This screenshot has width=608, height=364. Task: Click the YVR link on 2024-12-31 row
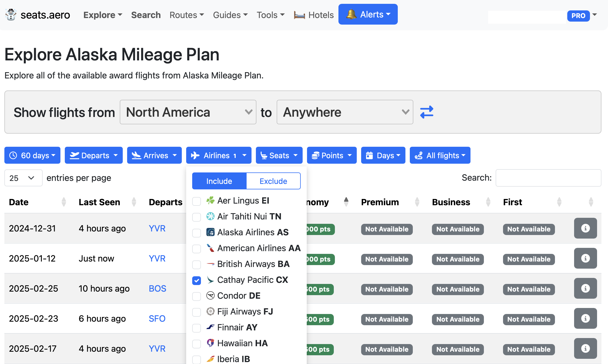tap(157, 228)
